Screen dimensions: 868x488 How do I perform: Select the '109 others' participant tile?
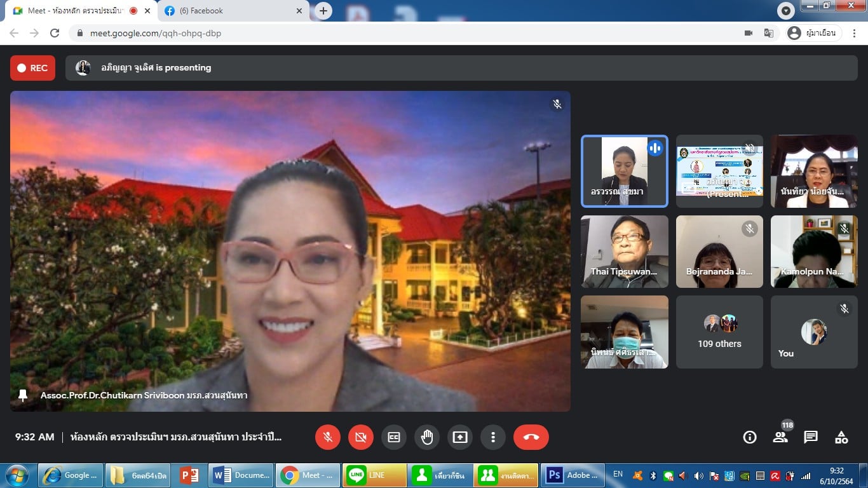pyautogui.click(x=719, y=332)
